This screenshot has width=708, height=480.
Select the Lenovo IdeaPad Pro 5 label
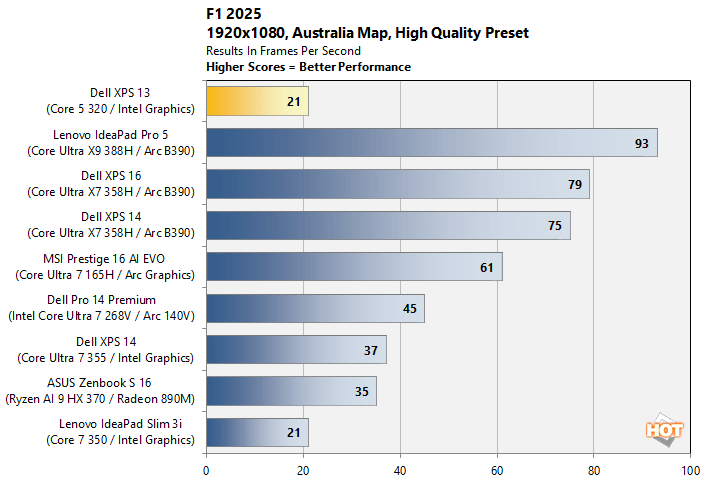coord(111,143)
